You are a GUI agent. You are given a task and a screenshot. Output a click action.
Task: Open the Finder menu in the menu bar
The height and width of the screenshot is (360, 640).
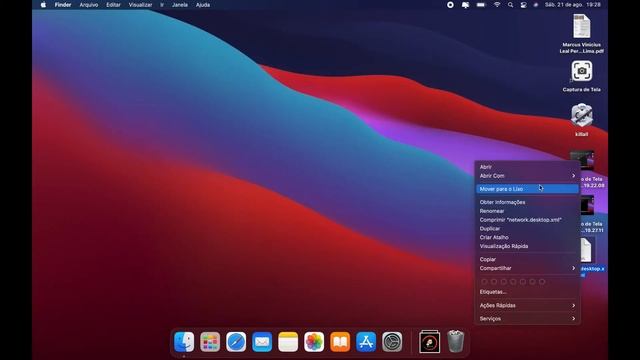[63, 5]
